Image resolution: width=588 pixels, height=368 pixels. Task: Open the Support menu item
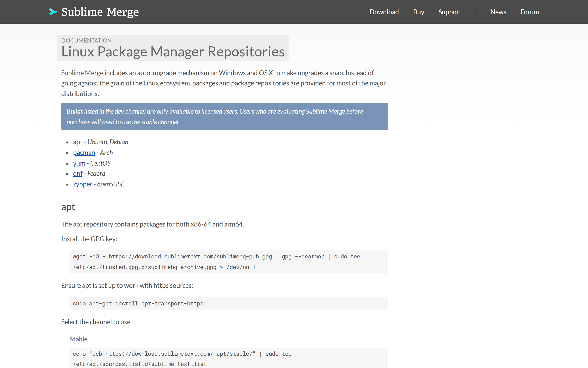coord(450,12)
